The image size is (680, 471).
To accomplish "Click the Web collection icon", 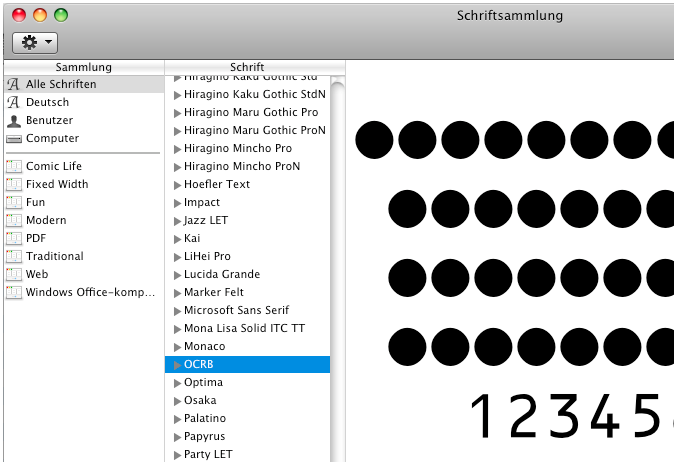I will click(x=14, y=274).
